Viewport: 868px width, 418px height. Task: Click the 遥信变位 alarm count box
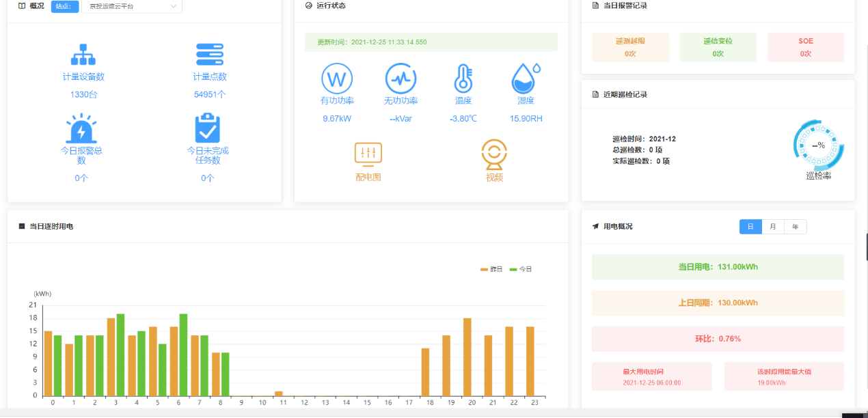pyautogui.click(x=718, y=47)
